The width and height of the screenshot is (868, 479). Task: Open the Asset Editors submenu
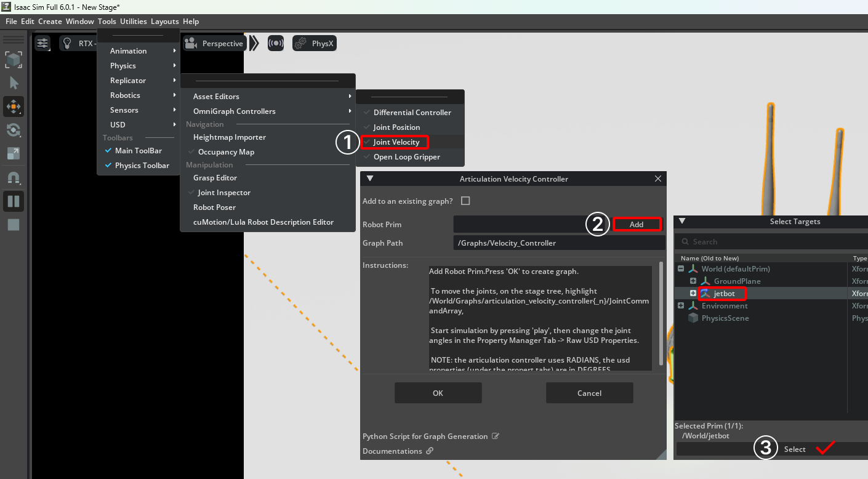tap(268, 97)
